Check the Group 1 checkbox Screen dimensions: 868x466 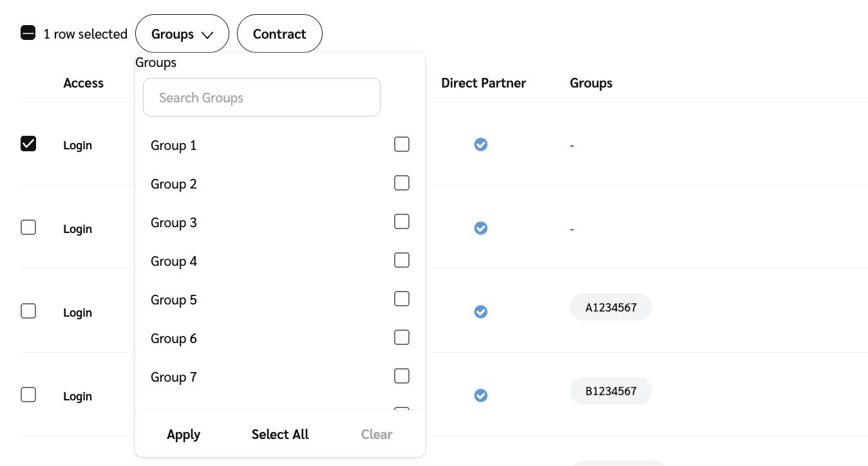click(401, 145)
